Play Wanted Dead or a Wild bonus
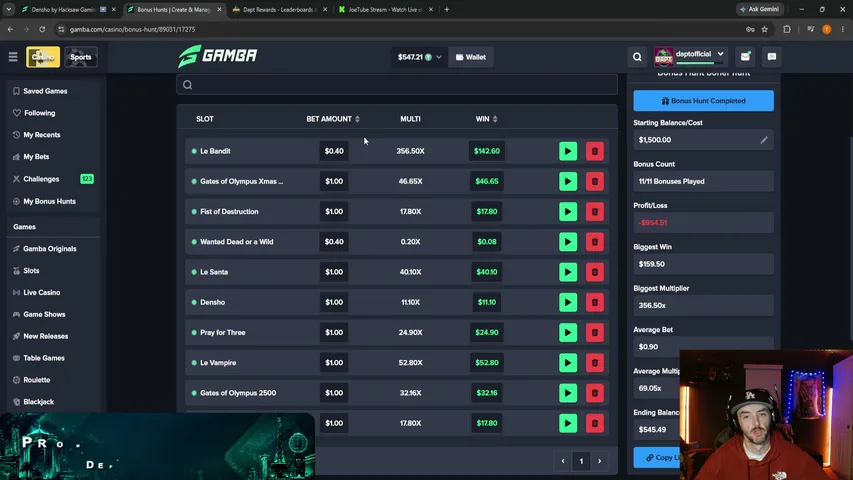 567,242
